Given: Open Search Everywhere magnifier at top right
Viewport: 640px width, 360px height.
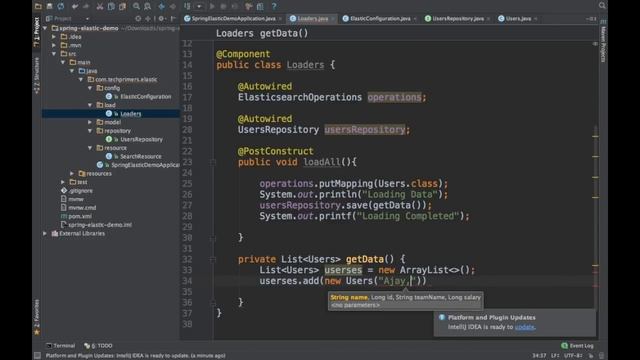Looking at the screenshot, I should pos(602,5).
